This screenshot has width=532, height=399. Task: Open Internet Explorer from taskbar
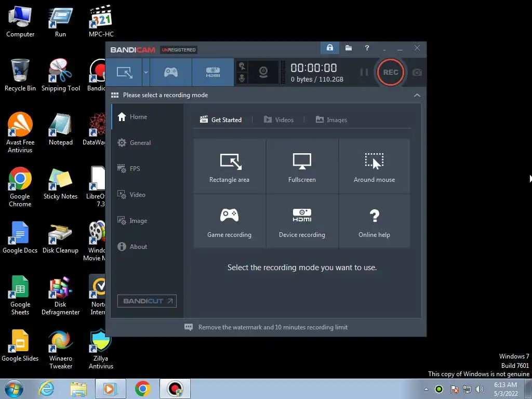[x=46, y=389]
